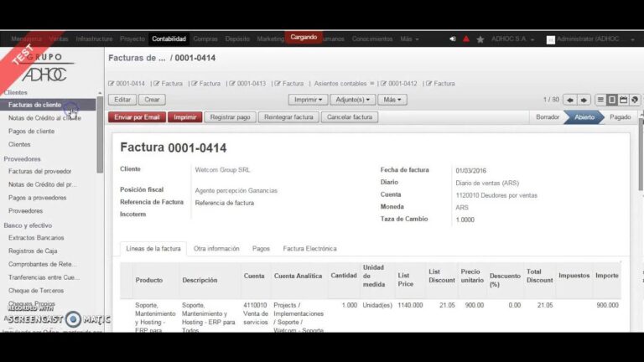Open the Más menu in top navigation bar
644x362 pixels.
[x=409, y=39]
